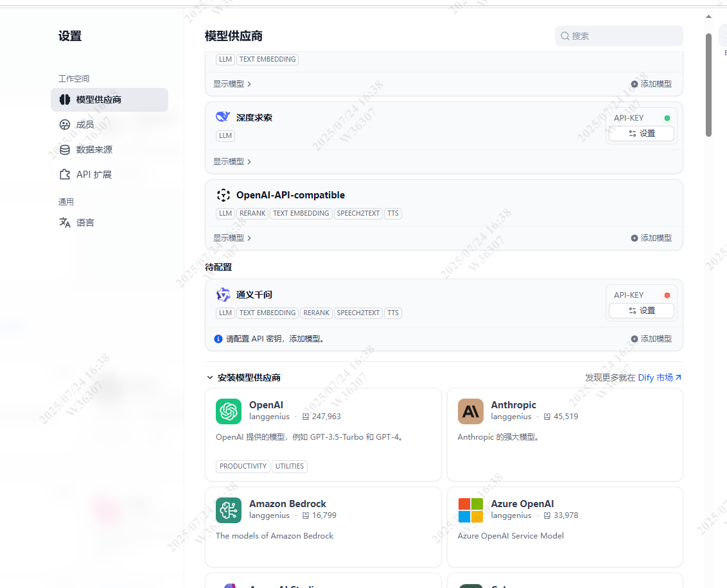Click the OpenAI-API-compatible provider icon
The height and width of the screenshot is (588, 727).
223,195
